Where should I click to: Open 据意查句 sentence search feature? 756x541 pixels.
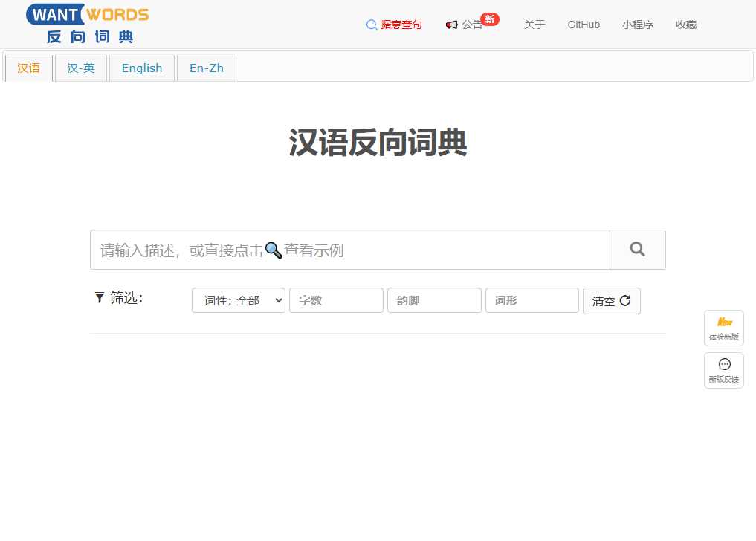[x=394, y=25]
